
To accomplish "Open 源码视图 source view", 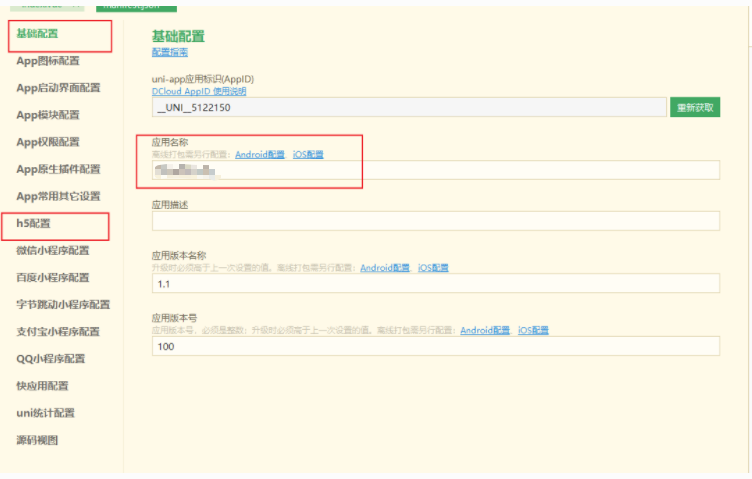I will click(37, 440).
